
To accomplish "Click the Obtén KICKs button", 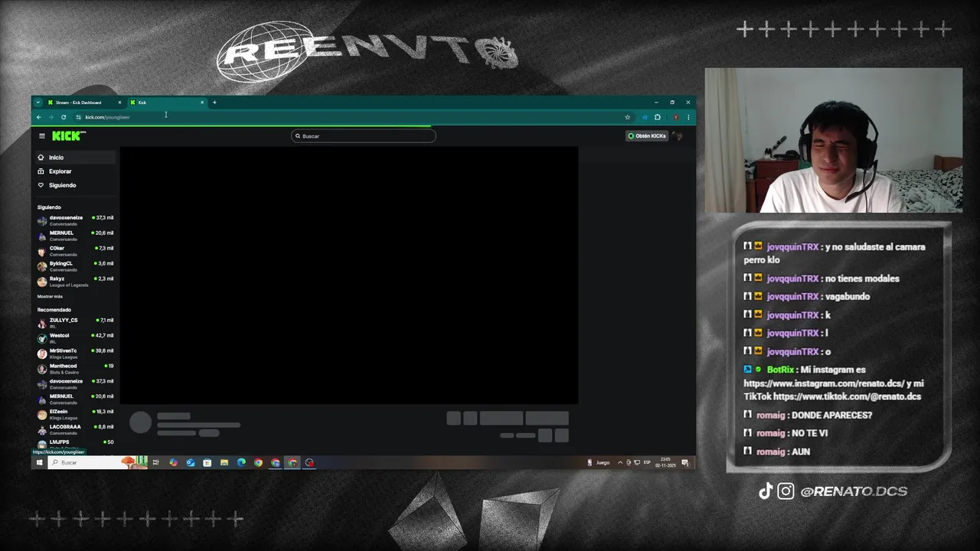I will [x=647, y=135].
